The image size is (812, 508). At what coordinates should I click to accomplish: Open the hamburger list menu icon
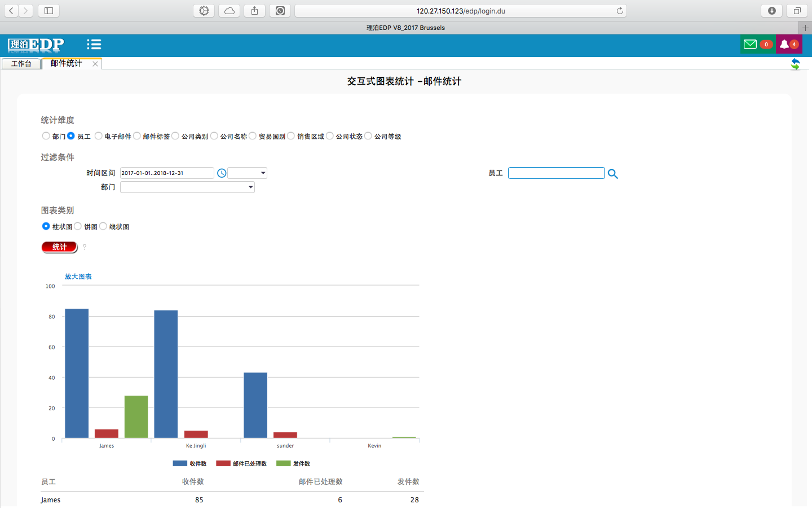click(x=94, y=45)
